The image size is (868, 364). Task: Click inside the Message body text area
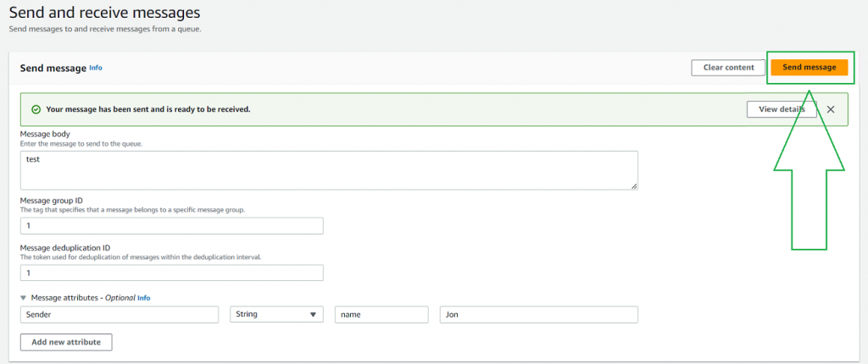pos(329,169)
